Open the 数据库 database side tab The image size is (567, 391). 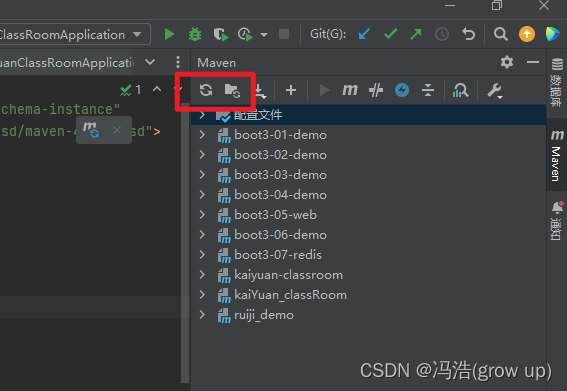point(557,82)
